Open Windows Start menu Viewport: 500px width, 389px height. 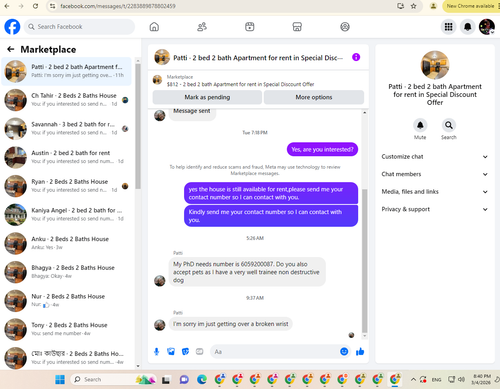pos(60,379)
